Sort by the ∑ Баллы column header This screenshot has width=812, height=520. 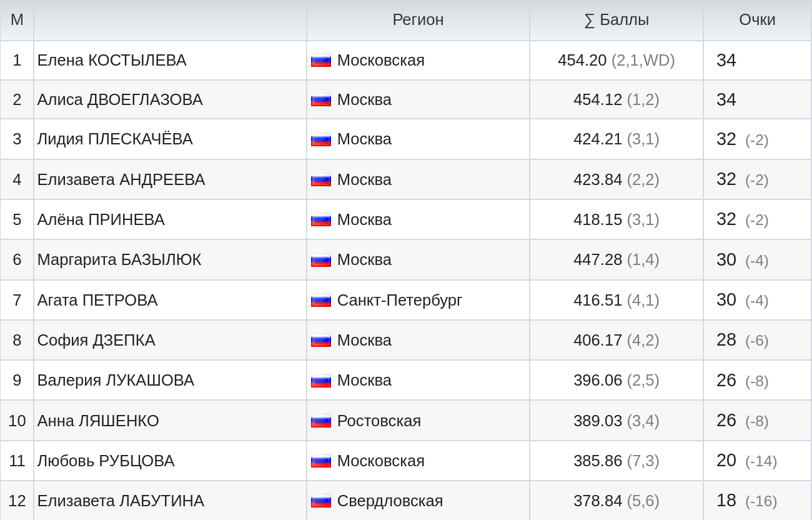616,20
